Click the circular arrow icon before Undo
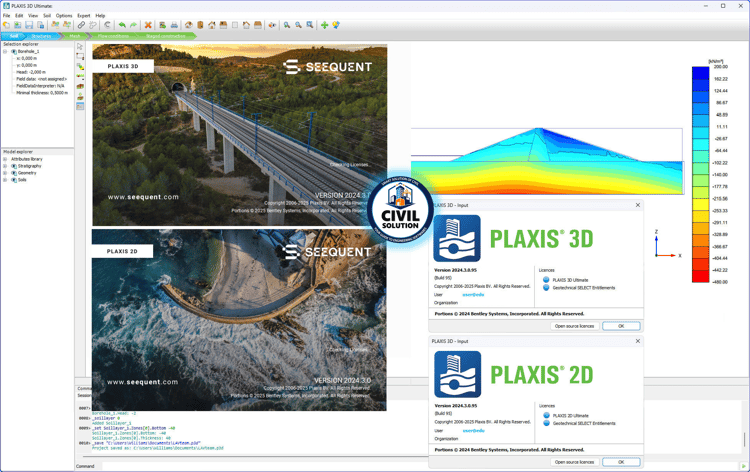 (108, 25)
